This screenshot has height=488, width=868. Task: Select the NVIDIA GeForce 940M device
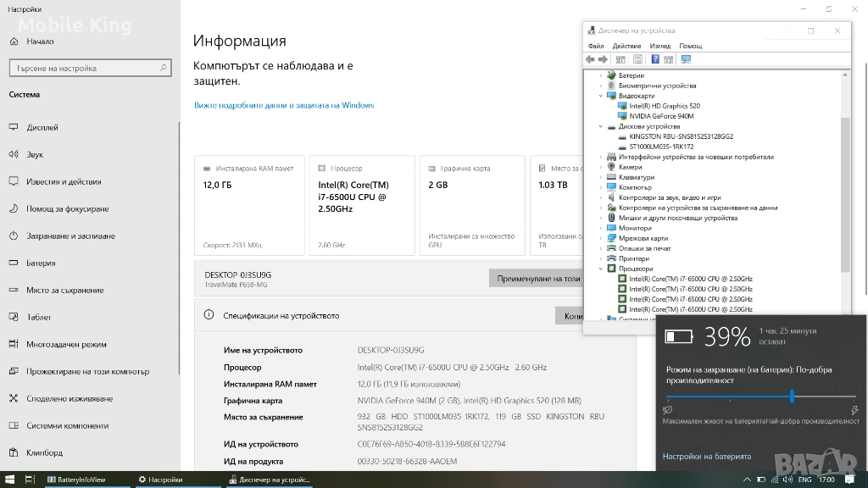pos(661,116)
